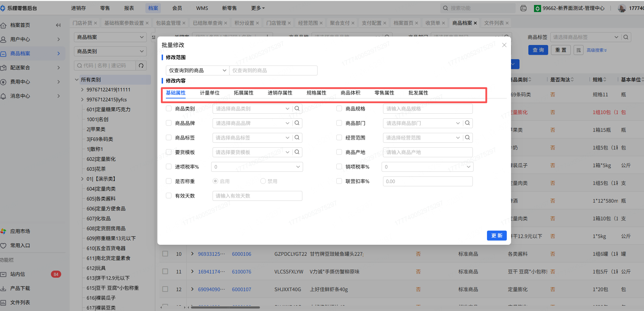Open the 商品档案 dropdown above the category tree

[110, 37]
